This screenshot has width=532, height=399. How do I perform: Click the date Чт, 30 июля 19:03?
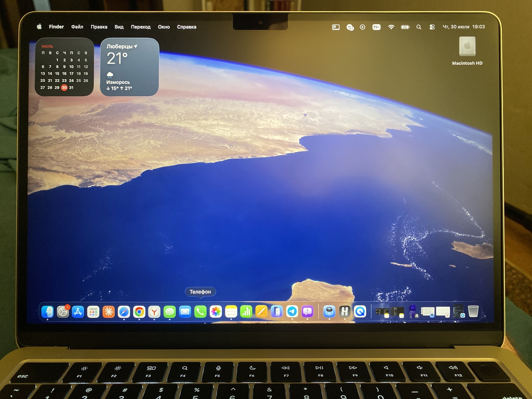464,27
